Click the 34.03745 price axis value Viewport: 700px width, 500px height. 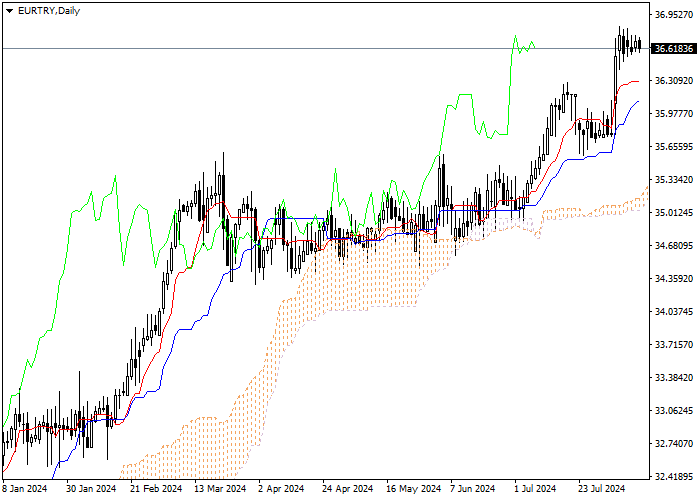coord(674,311)
